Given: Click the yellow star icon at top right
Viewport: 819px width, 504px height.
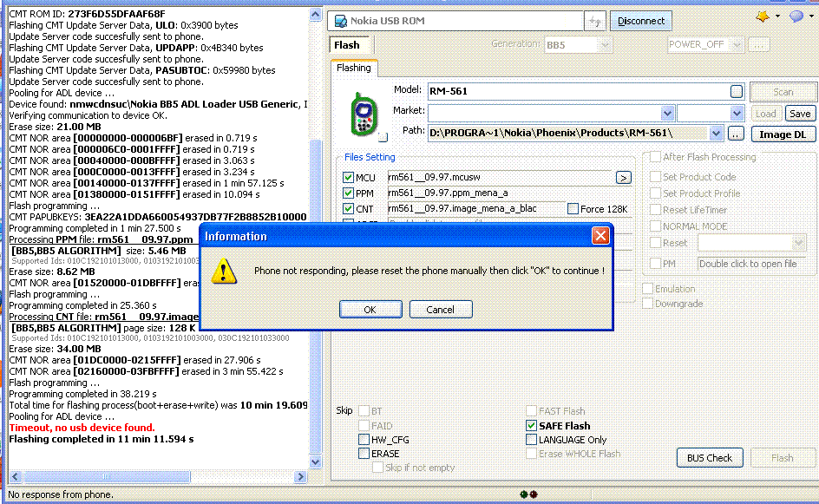Looking at the screenshot, I should (763, 16).
